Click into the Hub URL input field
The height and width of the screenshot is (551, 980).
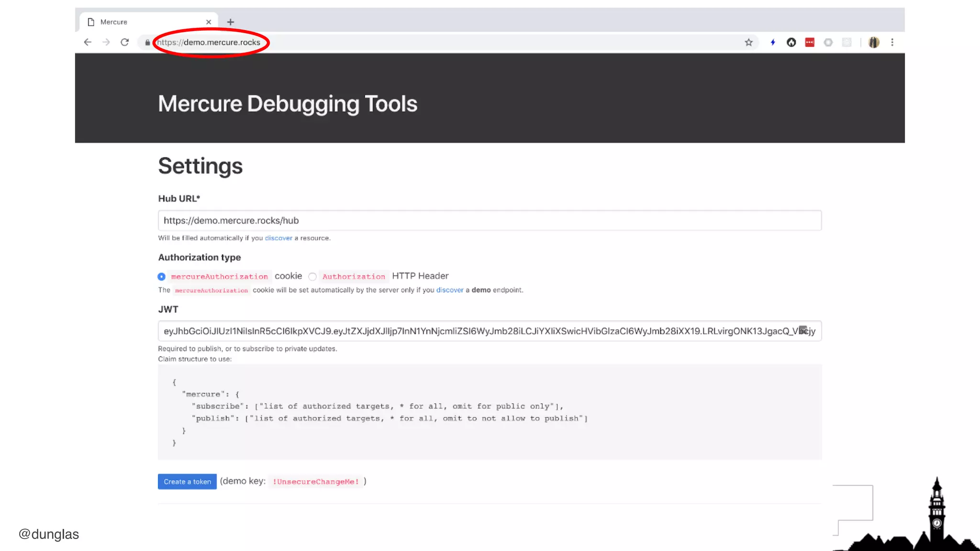click(489, 220)
